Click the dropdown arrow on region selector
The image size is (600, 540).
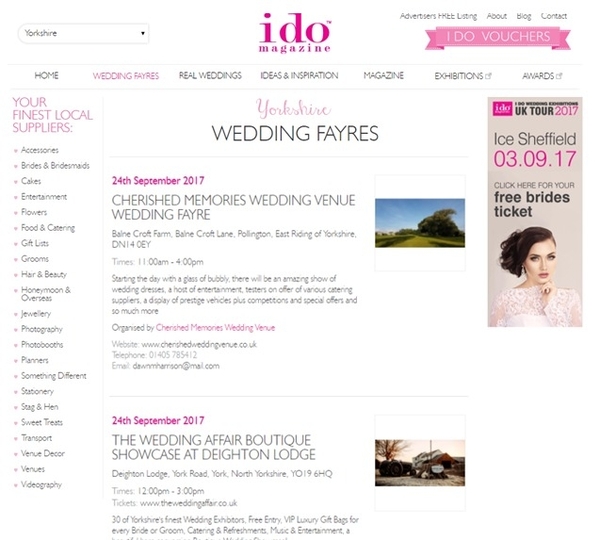coord(143,33)
